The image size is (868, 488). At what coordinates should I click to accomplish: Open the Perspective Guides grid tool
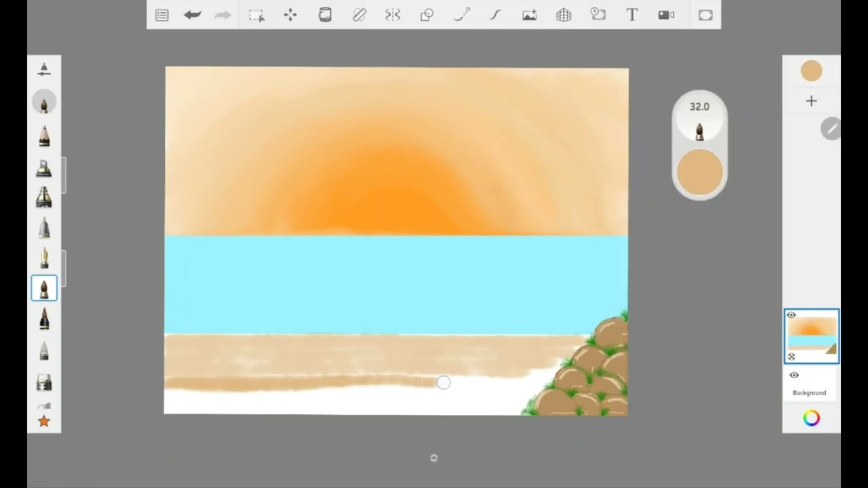pos(564,15)
